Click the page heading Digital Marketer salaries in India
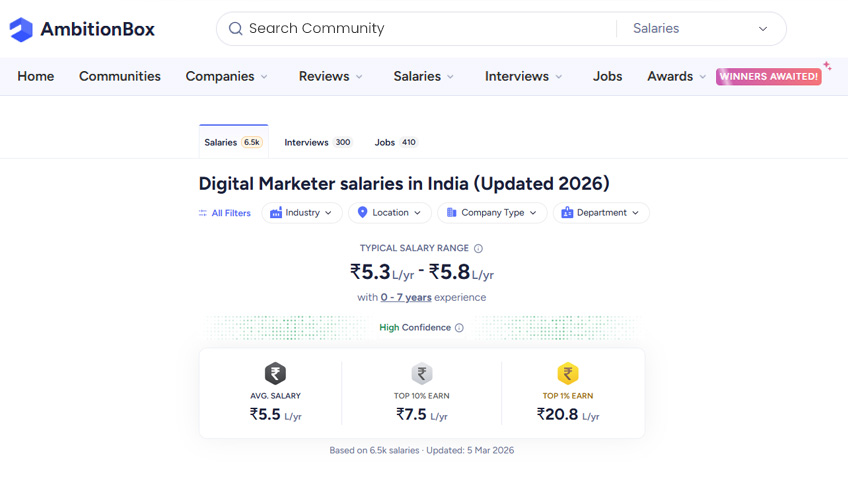Screen dimensions: 848x477 [404, 184]
